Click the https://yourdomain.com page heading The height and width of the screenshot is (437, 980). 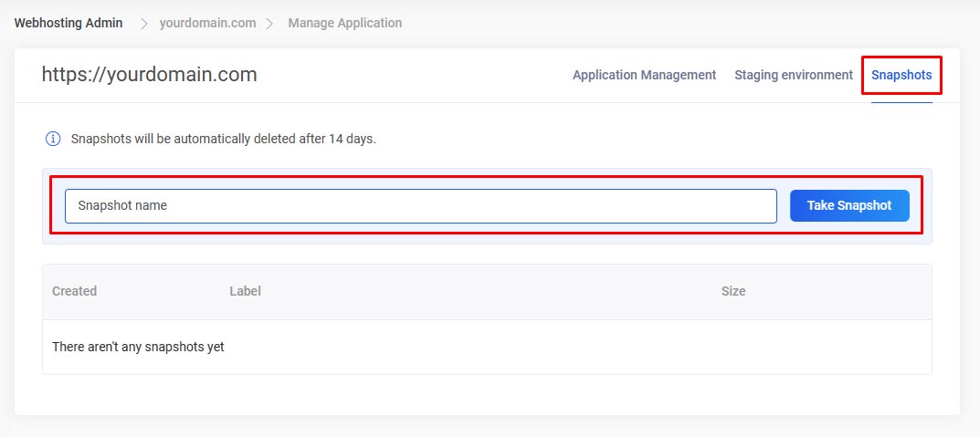(149, 75)
